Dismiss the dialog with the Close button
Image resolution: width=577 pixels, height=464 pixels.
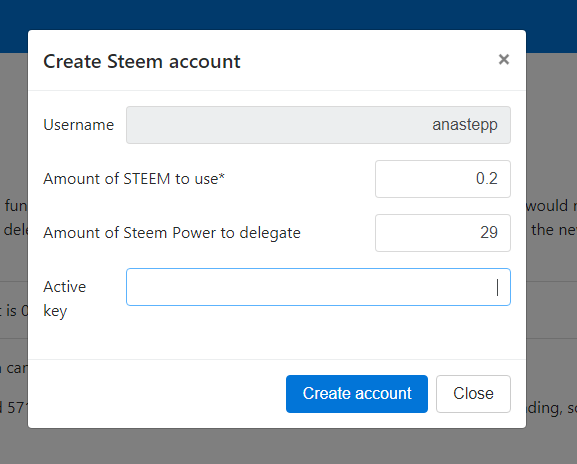click(473, 394)
